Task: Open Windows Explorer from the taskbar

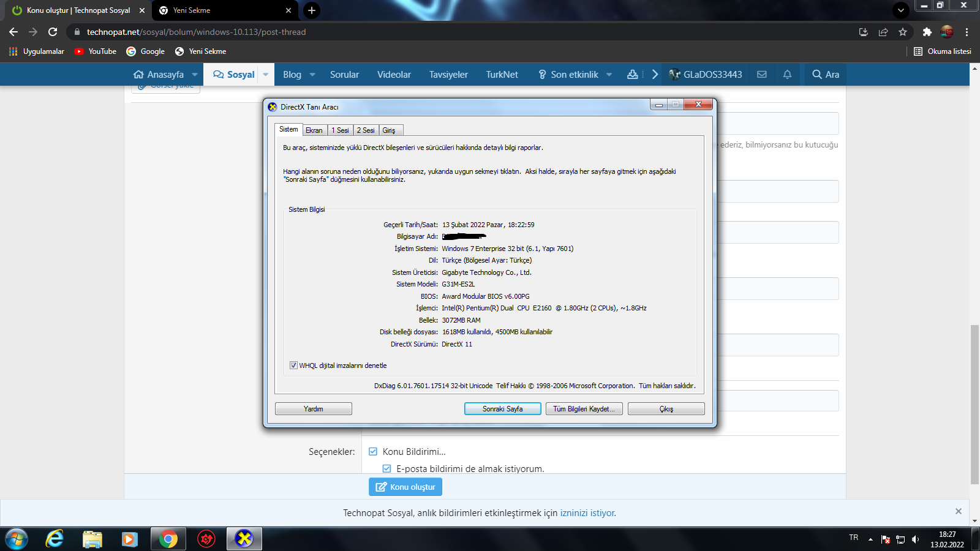Action: click(92, 539)
